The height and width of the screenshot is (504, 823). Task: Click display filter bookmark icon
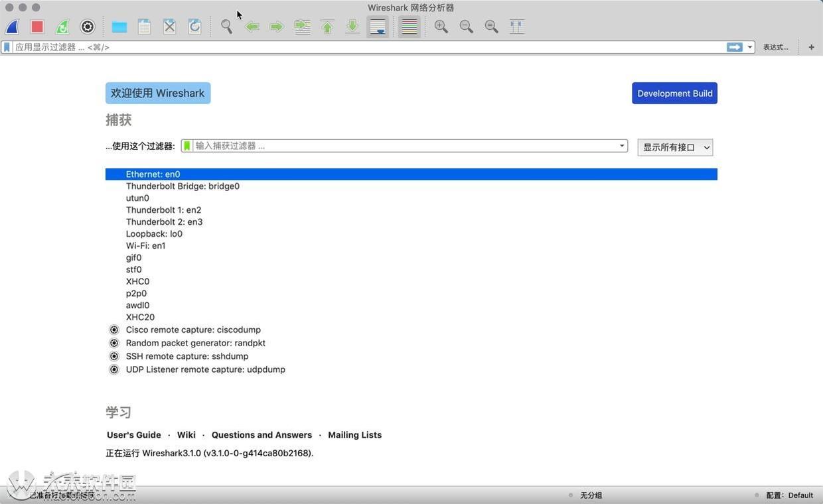pos(7,47)
